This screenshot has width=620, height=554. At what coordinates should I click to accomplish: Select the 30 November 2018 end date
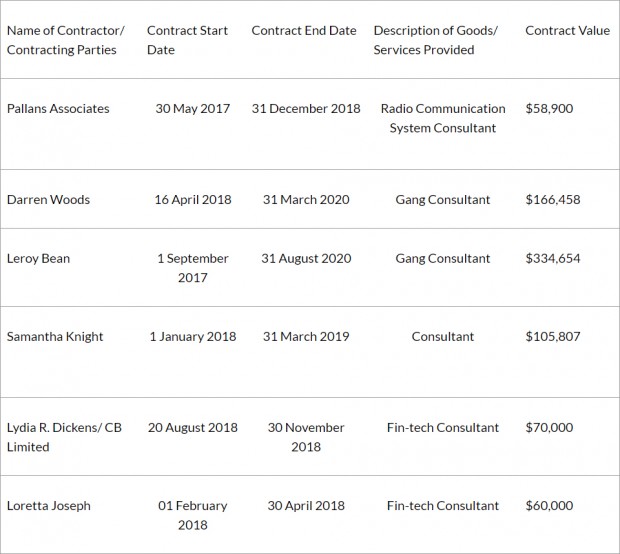306,437
